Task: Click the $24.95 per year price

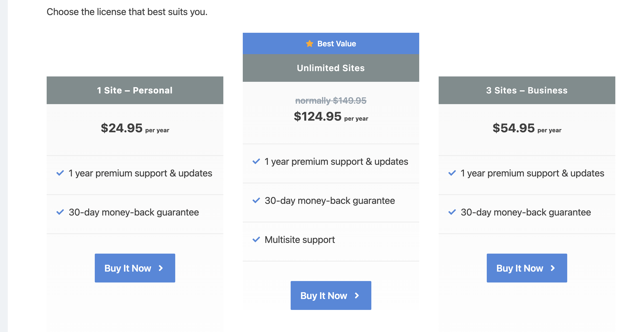Action: [x=135, y=128]
